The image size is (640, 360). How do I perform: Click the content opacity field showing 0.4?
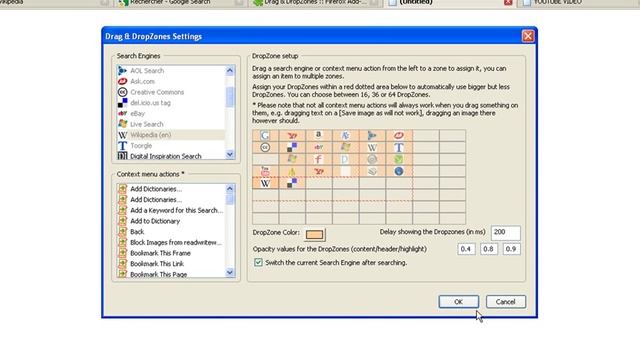coord(466,249)
